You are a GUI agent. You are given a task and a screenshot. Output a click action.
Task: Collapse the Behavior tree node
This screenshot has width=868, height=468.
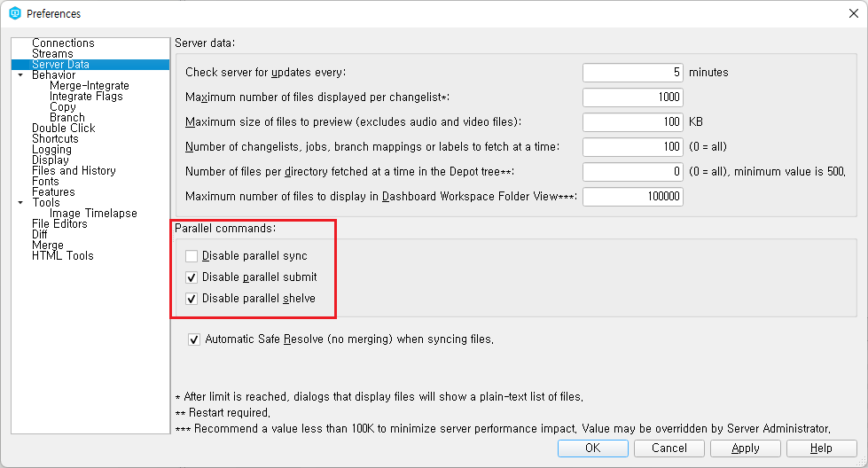20,75
